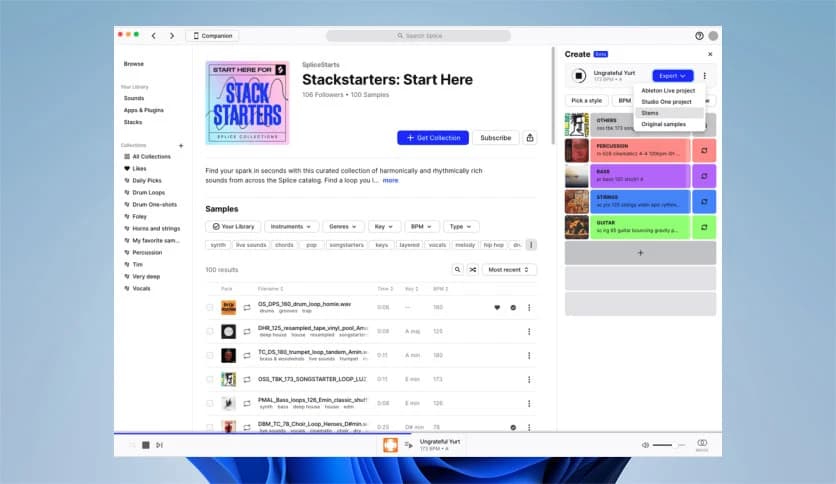Regenerate the GUITAR layer
836x484 pixels.
(x=704, y=227)
